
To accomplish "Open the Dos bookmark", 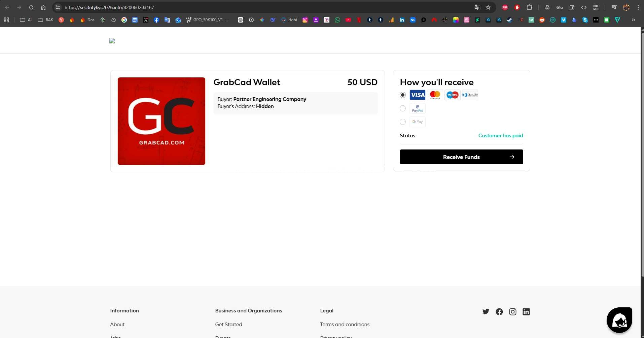I will 87,20.
